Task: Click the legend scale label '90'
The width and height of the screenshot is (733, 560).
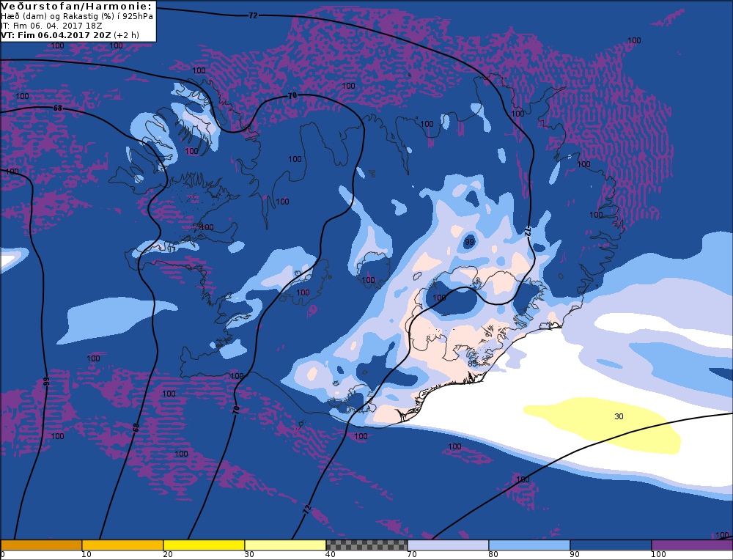Action: 575,555
